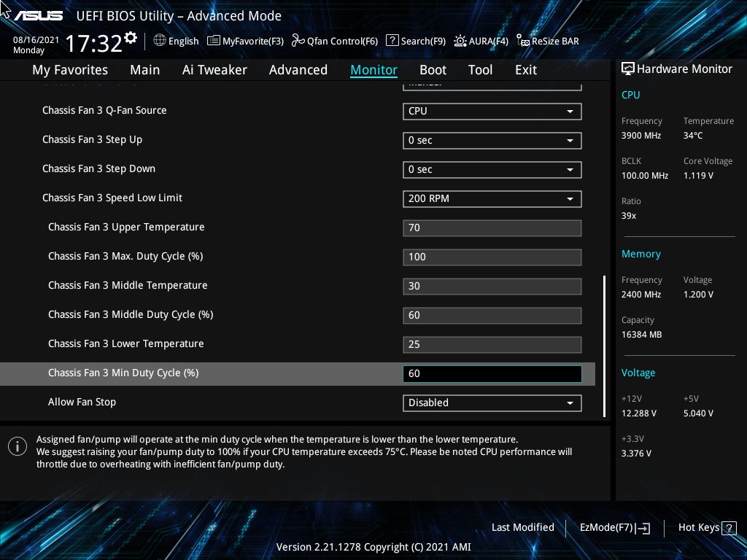This screenshot has width=747, height=560.
Task: Click CPU frequency 3900 MHz value
Action: 641,136
